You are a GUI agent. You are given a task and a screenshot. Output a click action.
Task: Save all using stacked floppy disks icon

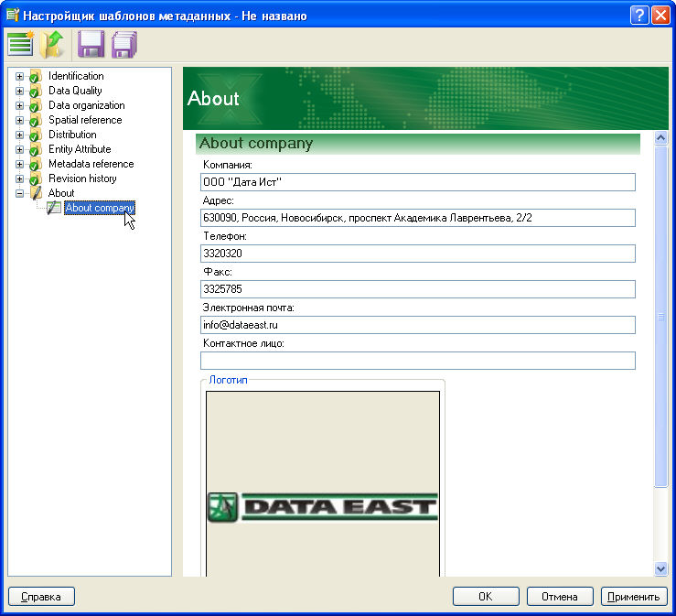pos(124,45)
